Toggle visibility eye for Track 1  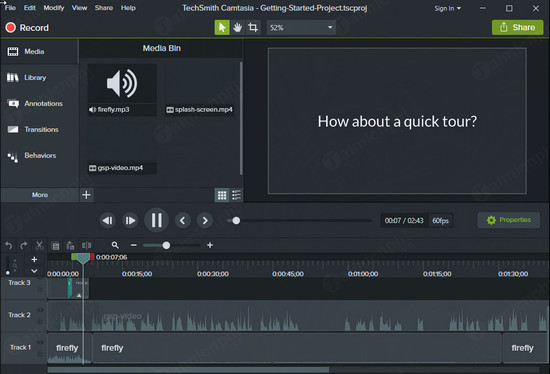[x=40, y=342]
